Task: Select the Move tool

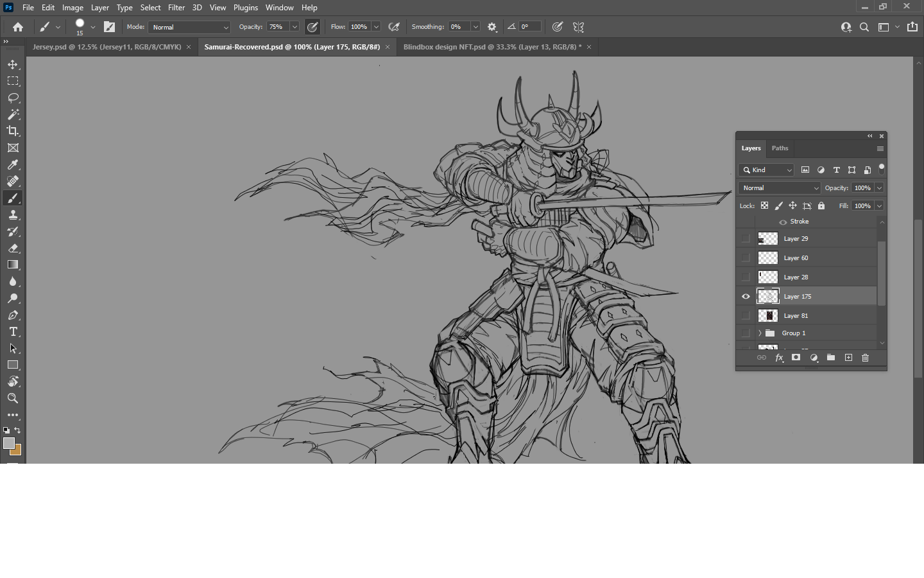Action: pyautogui.click(x=13, y=64)
